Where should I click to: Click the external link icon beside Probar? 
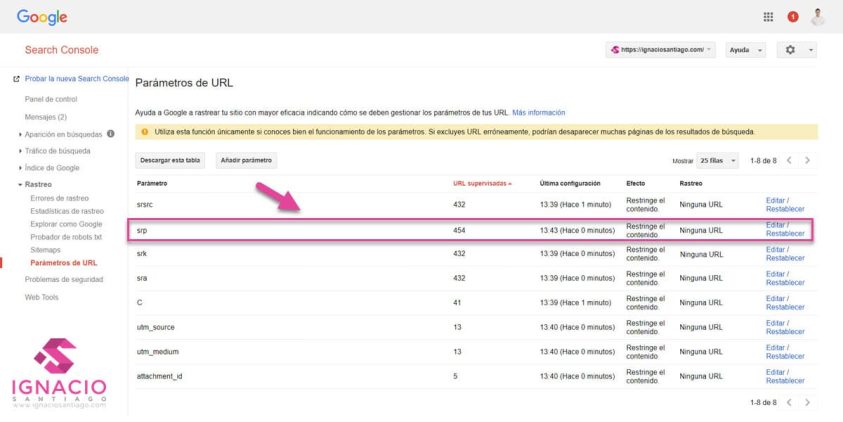coord(16,79)
